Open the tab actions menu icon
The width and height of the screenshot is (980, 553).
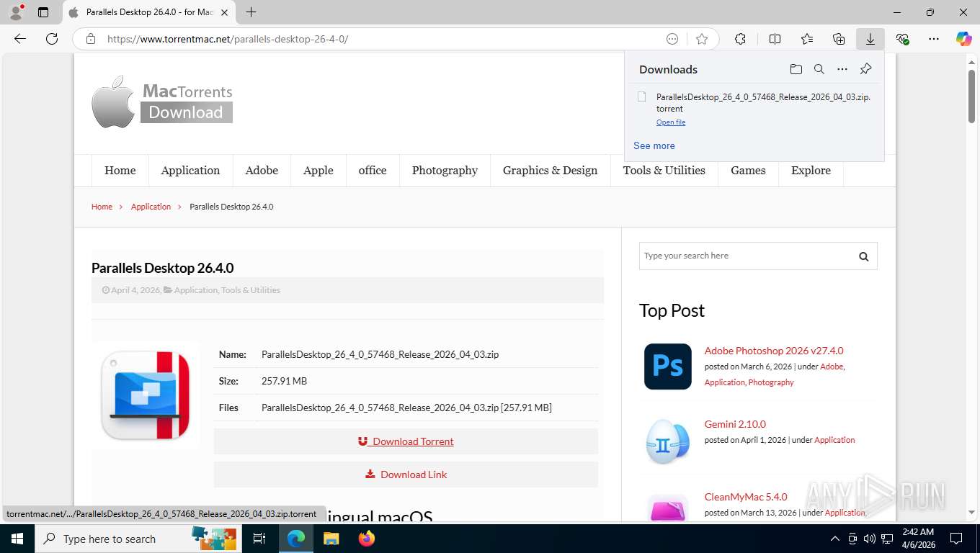coord(43,12)
